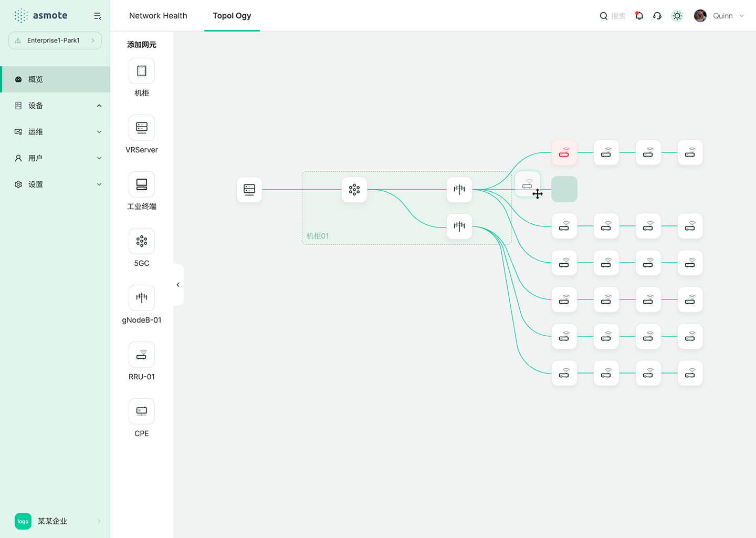
Task: Collapse the sidebar menu toggle icon
Action: [x=97, y=16]
